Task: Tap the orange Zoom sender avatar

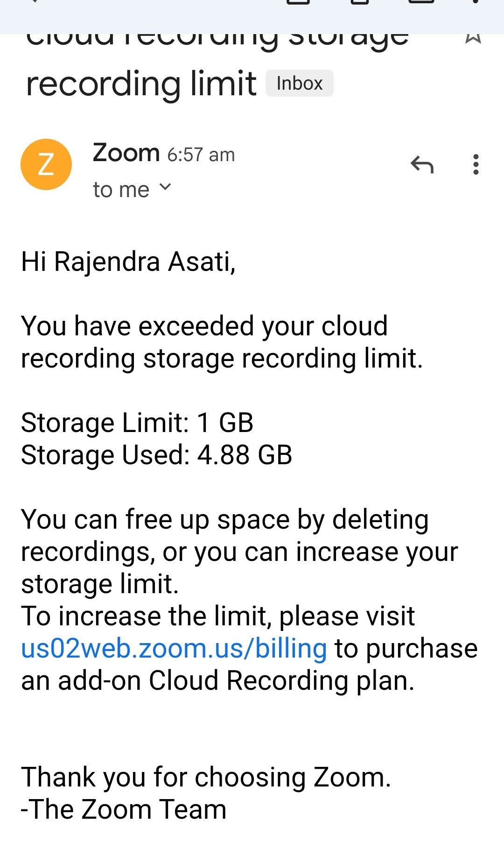Action: click(x=46, y=164)
